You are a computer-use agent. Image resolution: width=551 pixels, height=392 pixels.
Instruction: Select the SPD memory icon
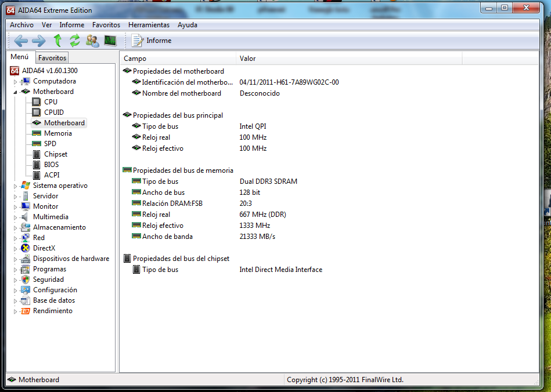click(x=37, y=144)
